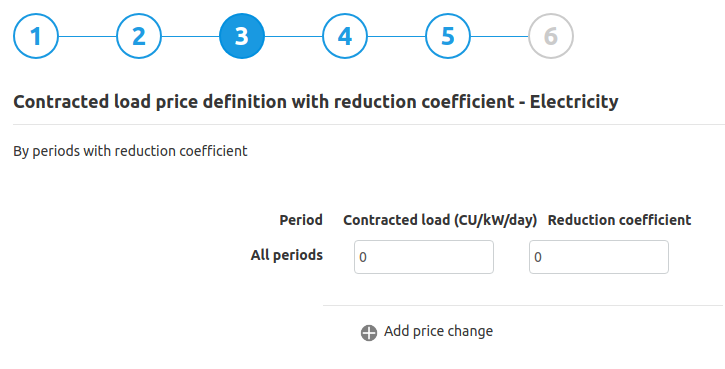
Task: Open step 4 of the wizard
Action: click(345, 36)
